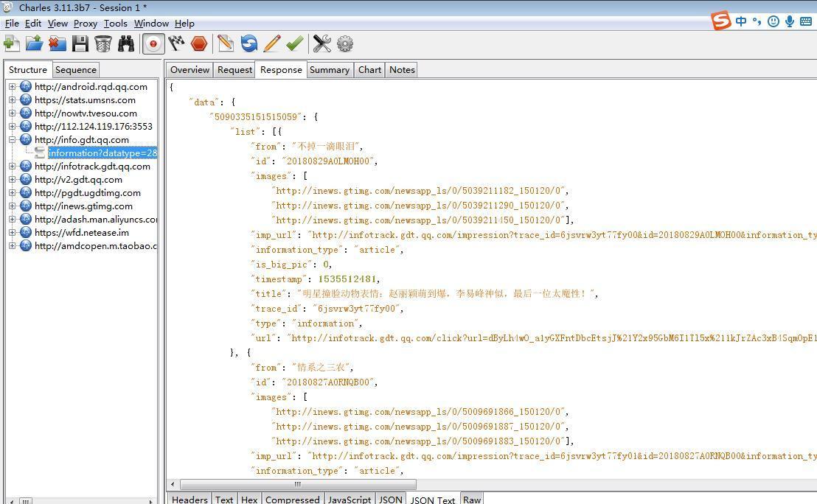This screenshot has height=504, width=817.
Task: Show the Text view at bottom
Action: [x=224, y=499]
